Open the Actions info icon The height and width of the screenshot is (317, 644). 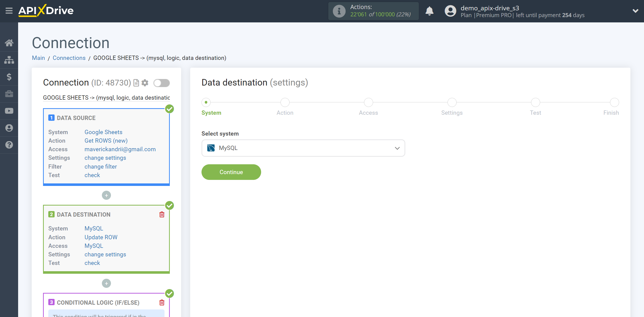pyautogui.click(x=339, y=11)
